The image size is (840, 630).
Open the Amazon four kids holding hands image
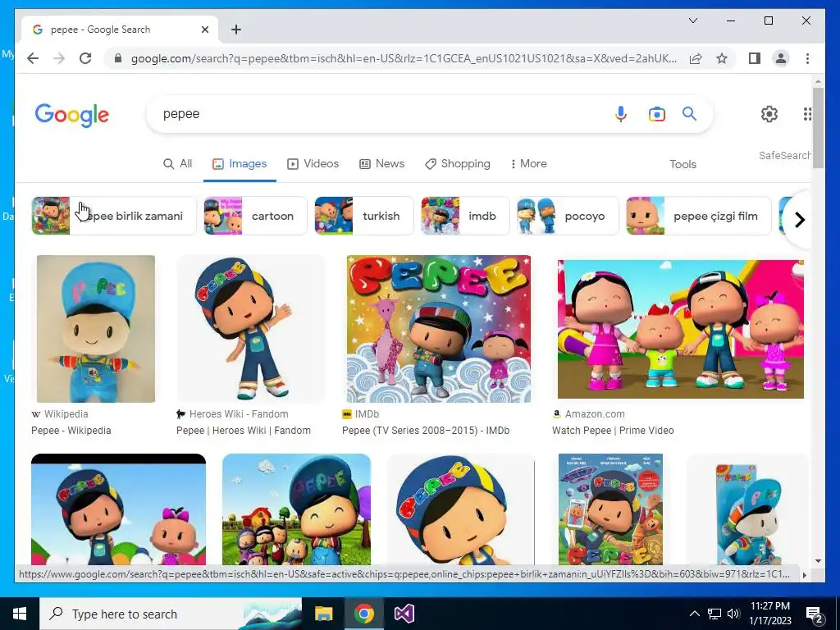[x=680, y=329]
